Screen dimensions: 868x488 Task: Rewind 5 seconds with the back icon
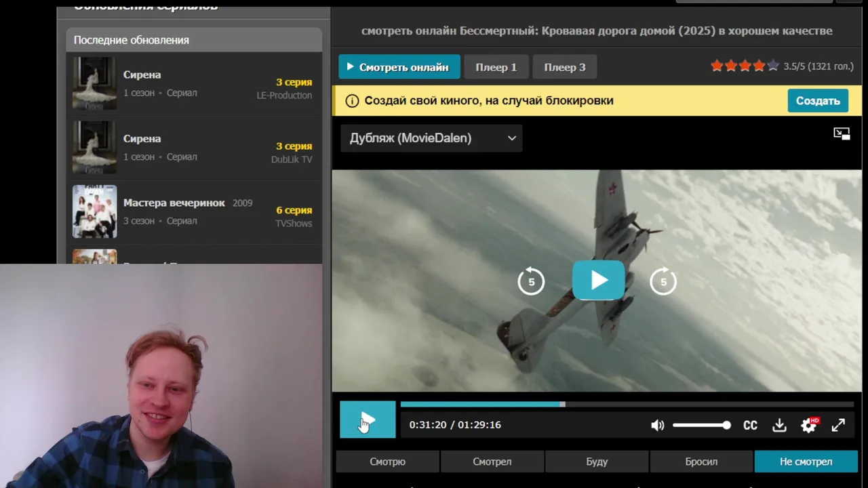pyautogui.click(x=531, y=281)
